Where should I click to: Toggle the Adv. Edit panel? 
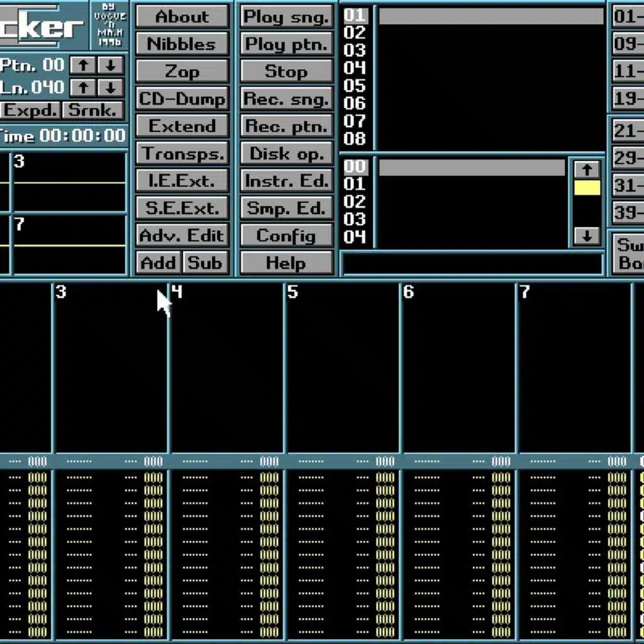(x=182, y=236)
